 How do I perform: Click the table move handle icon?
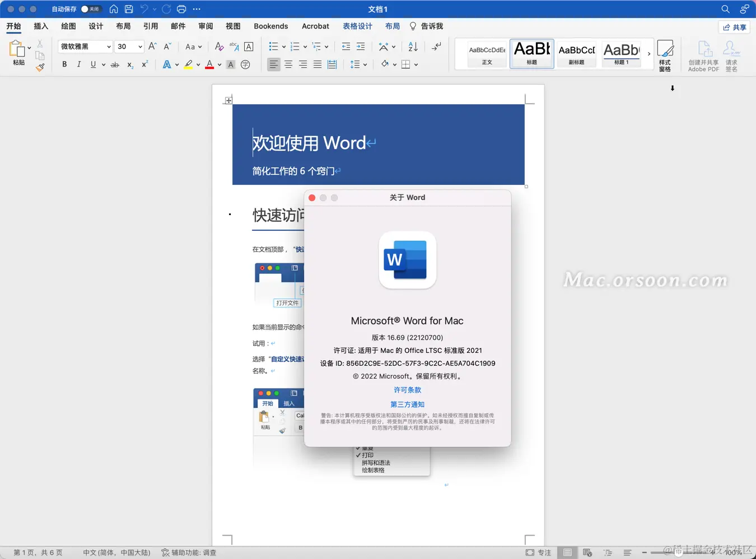pos(228,100)
